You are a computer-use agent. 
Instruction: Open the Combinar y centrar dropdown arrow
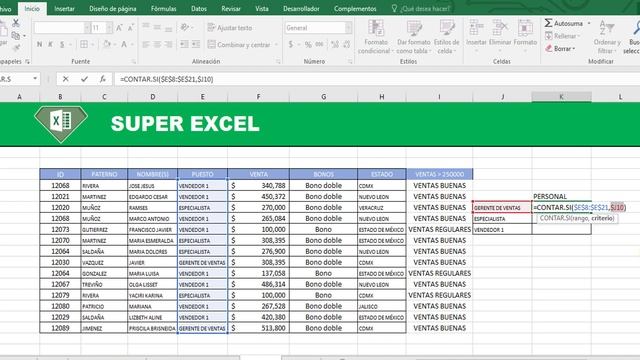(276, 44)
